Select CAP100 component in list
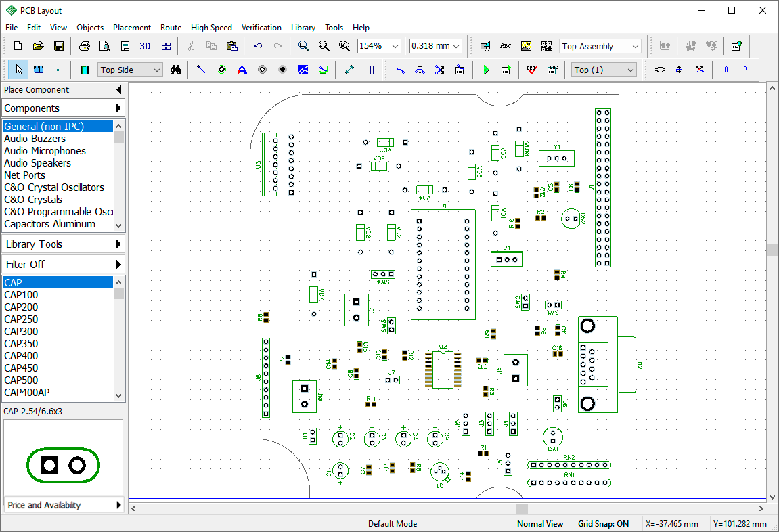Screen dimensions: 779x532 pyautogui.click(x=58, y=295)
